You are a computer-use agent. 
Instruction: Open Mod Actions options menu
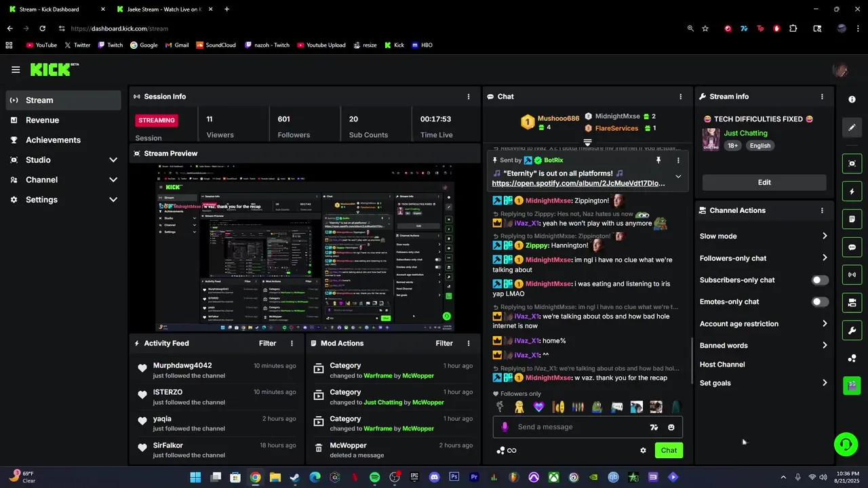pos(468,343)
